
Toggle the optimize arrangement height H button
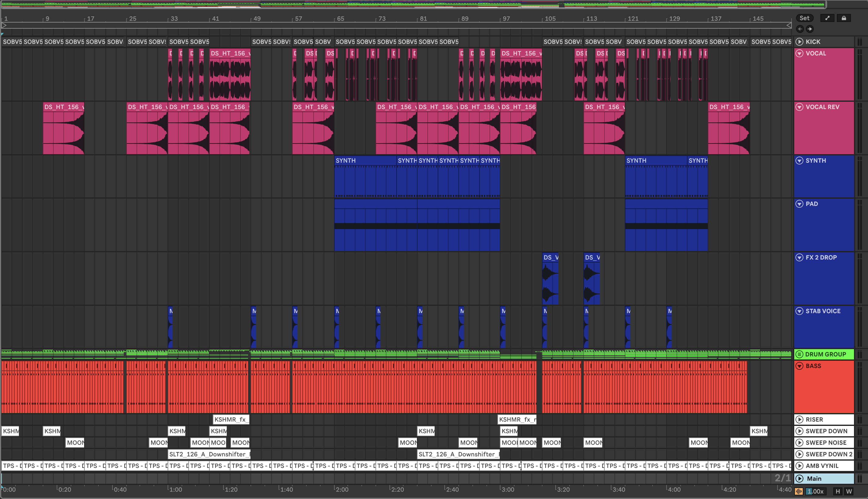838,491
